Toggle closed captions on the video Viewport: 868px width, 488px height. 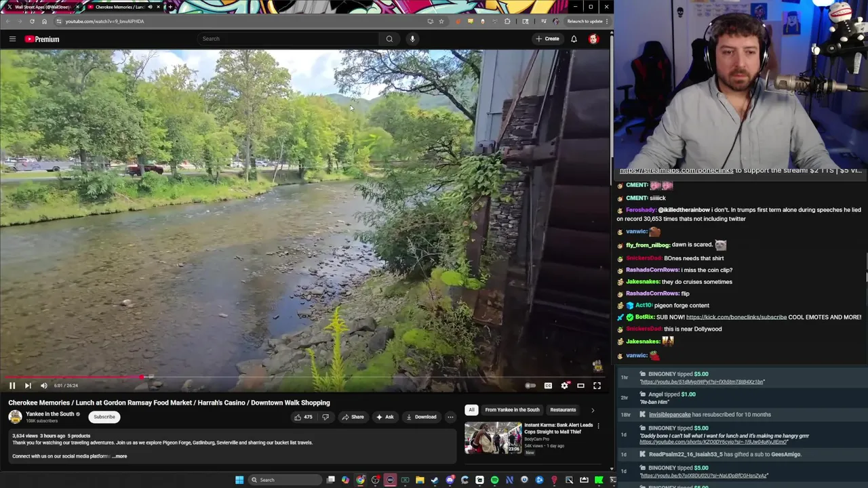click(548, 386)
